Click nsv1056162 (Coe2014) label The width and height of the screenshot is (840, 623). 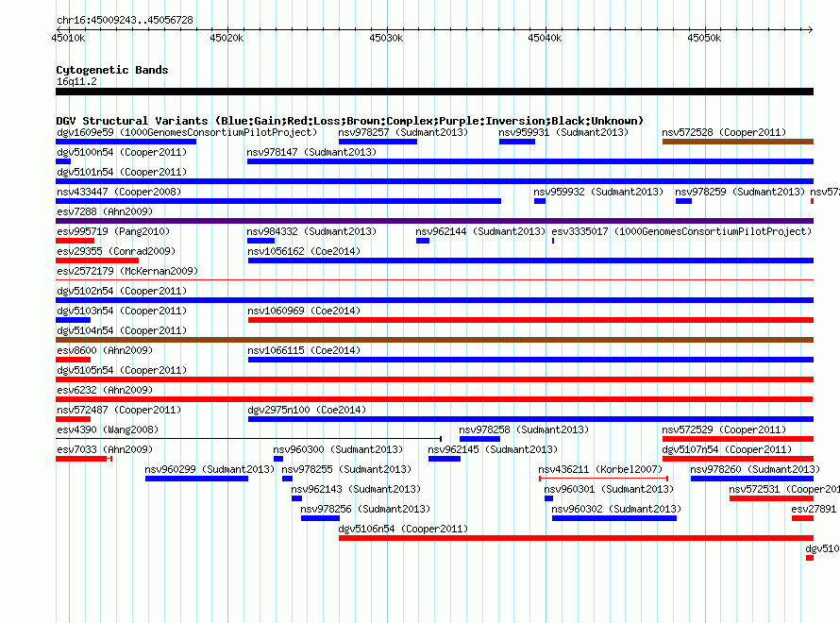(304, 251)
